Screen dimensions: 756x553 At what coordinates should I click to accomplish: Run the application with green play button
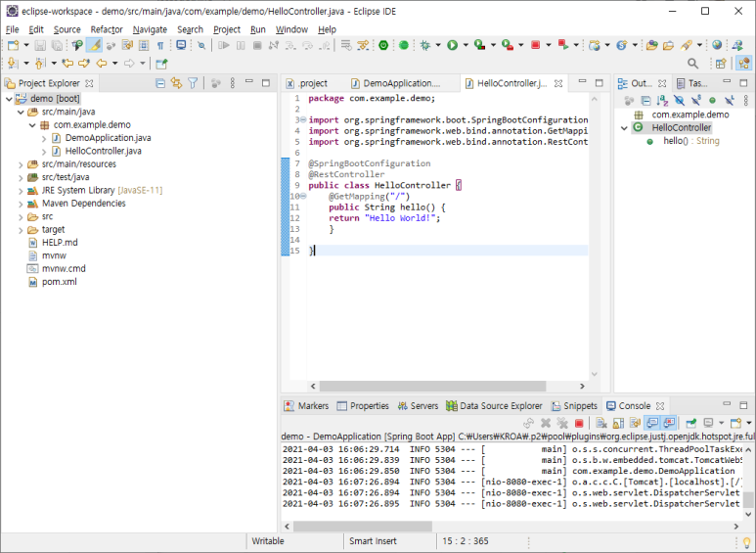pos(452,45)
